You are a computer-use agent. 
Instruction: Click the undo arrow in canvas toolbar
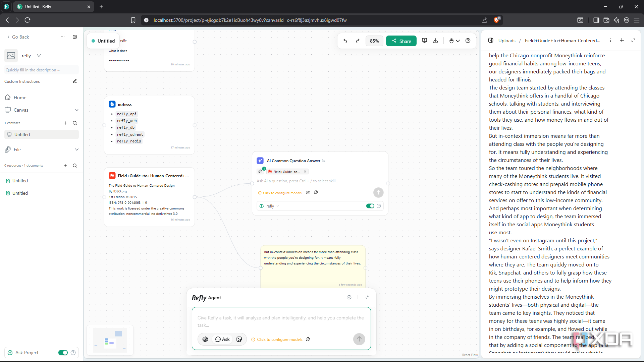click(x=345, y=41)
